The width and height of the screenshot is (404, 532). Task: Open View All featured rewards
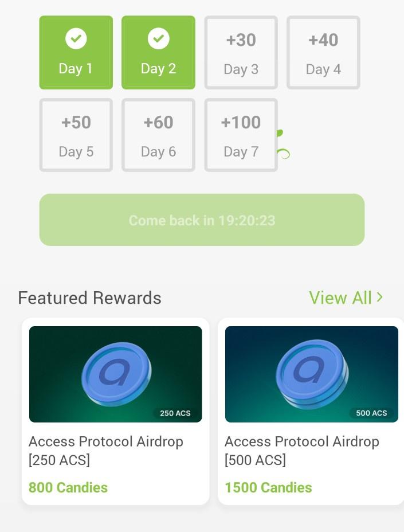pyautogui.click(x=346, y=298)
